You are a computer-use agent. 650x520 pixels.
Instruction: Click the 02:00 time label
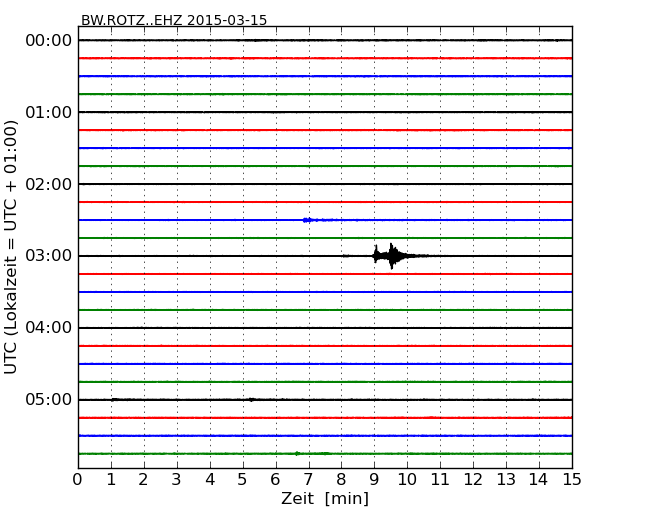[x=49, y=184]
